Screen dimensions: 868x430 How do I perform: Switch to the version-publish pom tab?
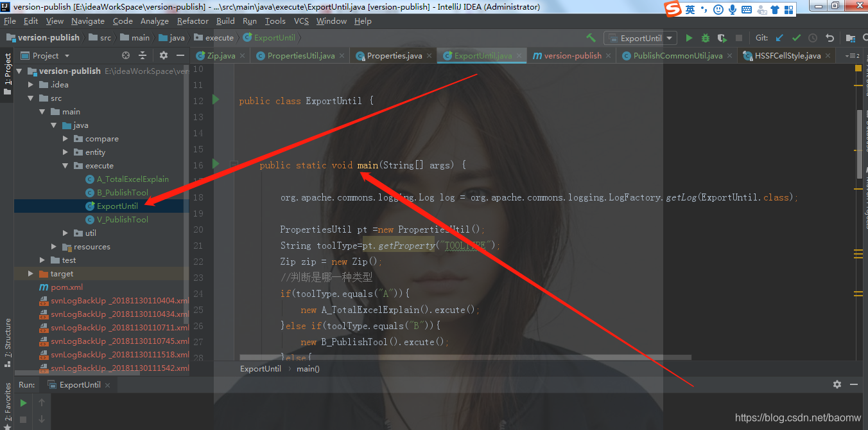(571, 56)
